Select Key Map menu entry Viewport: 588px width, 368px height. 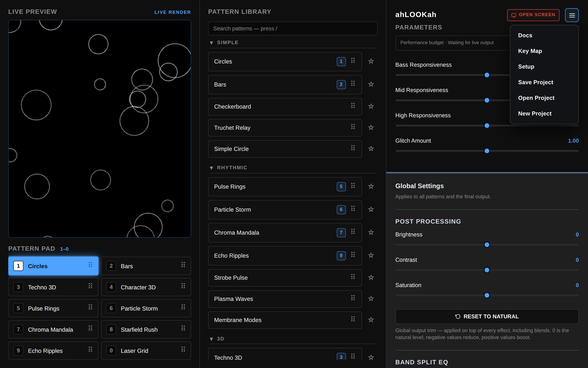tap(530, 51)
